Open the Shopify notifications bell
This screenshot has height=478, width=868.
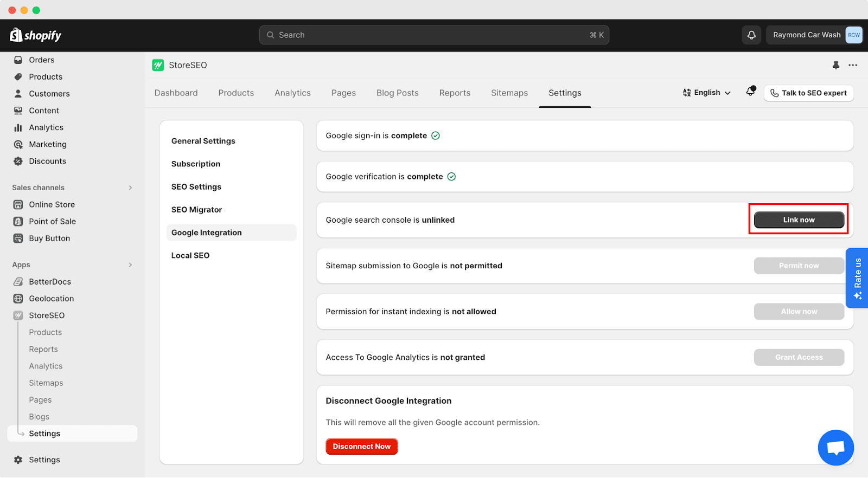point(751,35)
